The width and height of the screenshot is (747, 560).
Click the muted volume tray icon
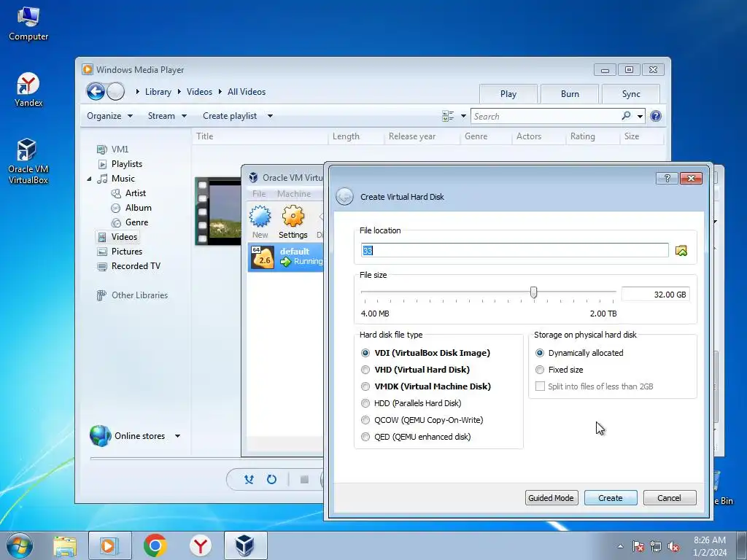673,546
